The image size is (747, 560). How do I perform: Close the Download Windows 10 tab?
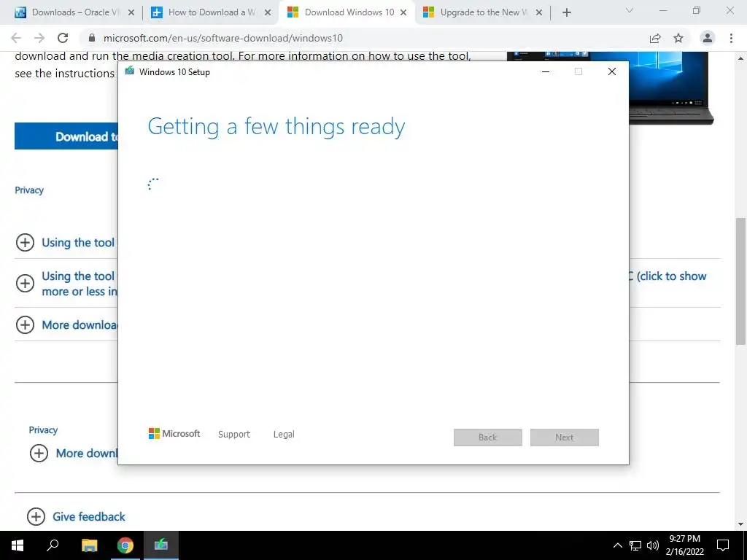[x=403, y=13]
